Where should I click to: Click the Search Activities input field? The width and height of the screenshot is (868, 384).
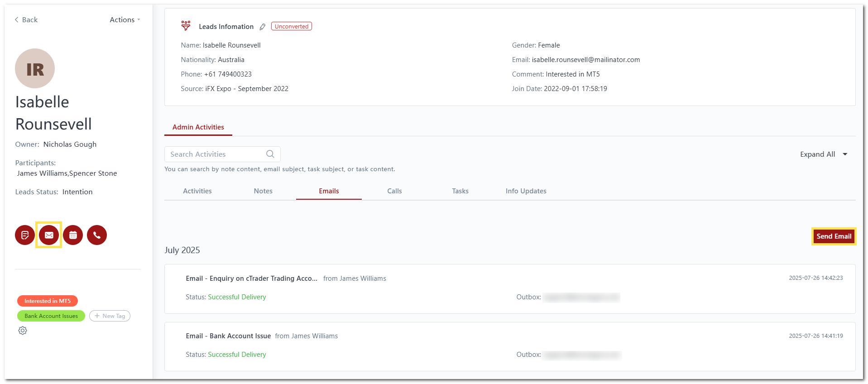215,154
